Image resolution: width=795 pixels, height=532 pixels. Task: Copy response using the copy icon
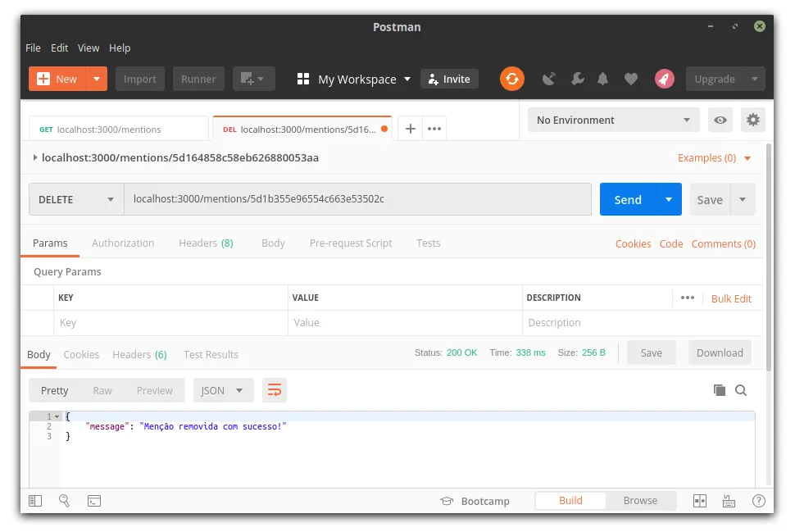coord(720,390)
